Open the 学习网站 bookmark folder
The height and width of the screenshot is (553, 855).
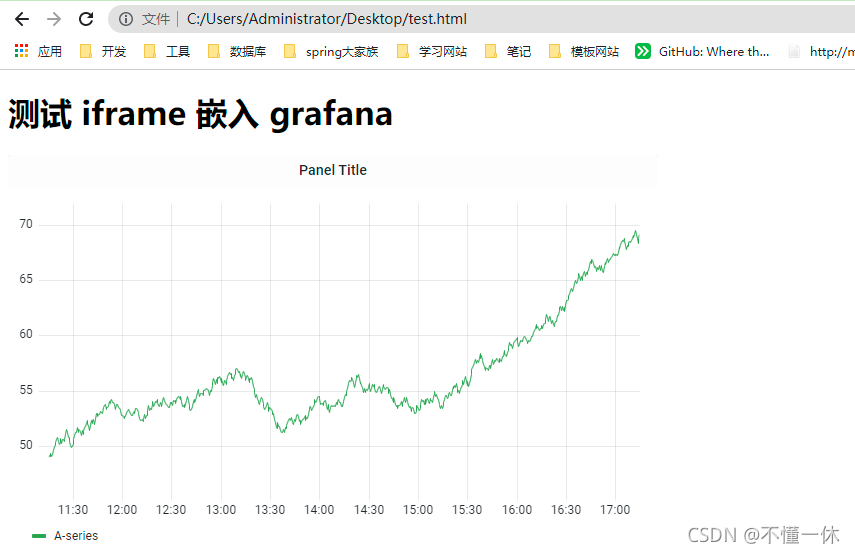coord(432,51)
